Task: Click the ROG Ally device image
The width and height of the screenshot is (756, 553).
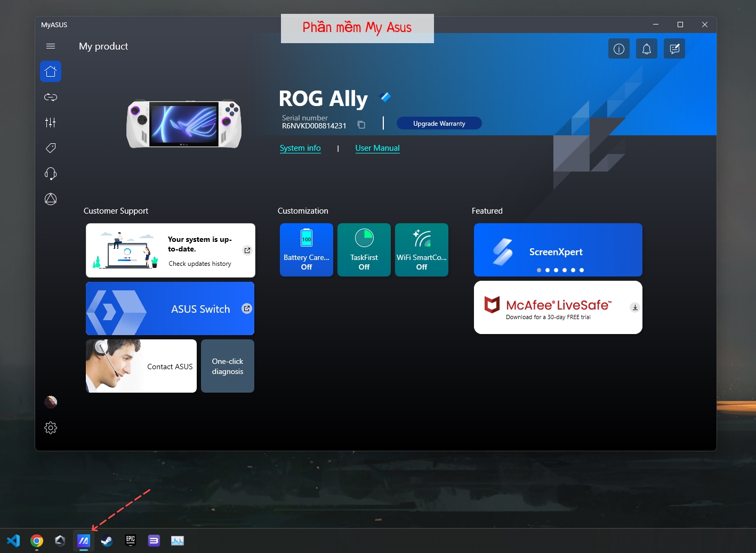Action: click(x=184, y=124)
